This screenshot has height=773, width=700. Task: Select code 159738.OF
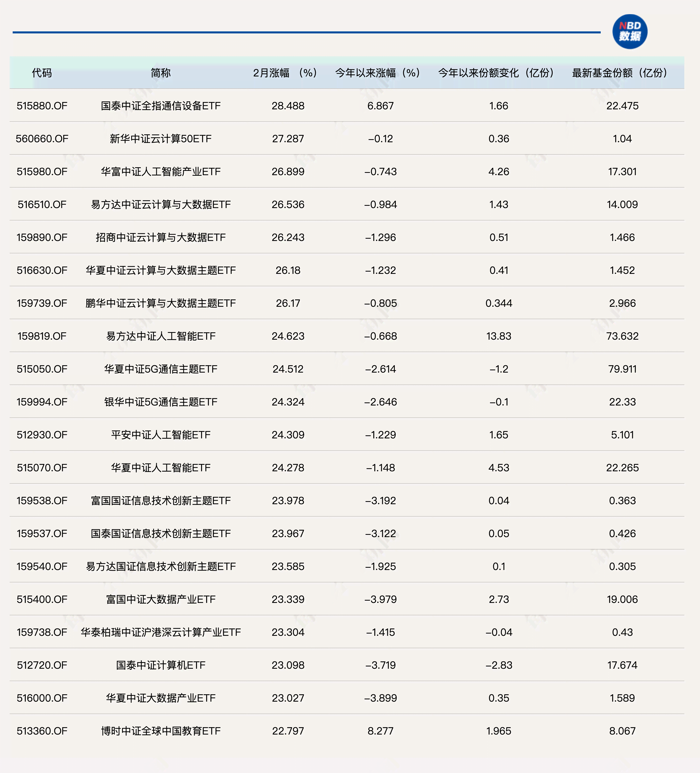42,632
